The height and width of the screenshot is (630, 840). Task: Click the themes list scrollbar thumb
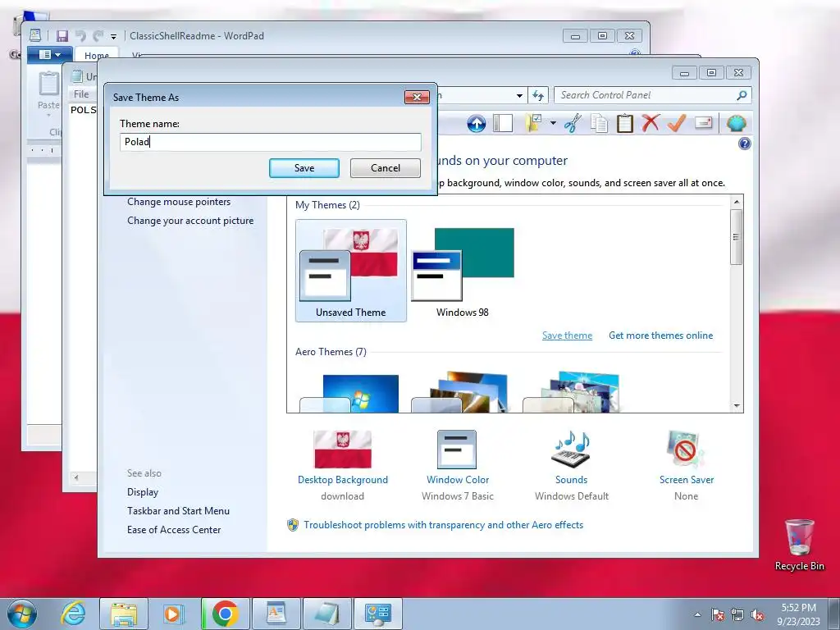pyautogui.click(x=737, y=237)
